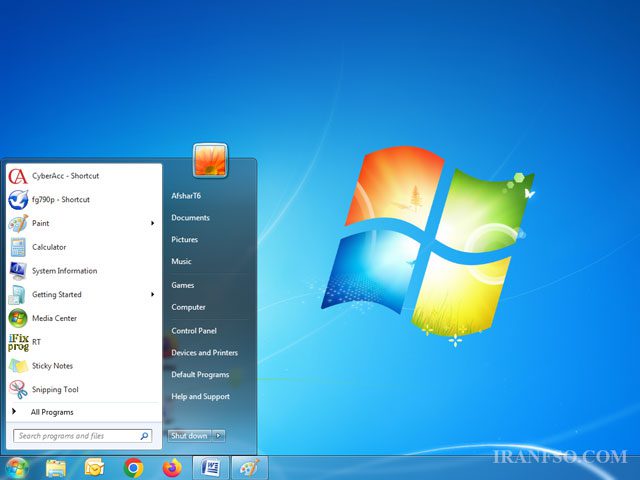The image size is (640, 480).
Task: Open AfsharT6 user folder
Action: coord(186,196)
